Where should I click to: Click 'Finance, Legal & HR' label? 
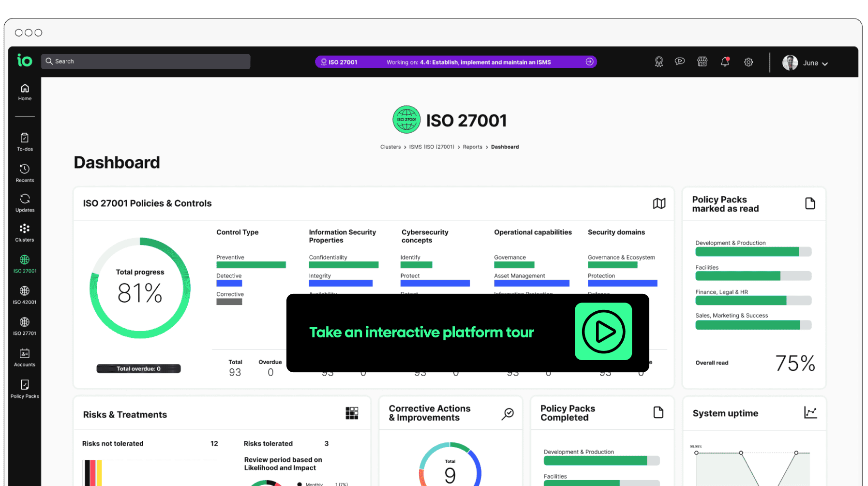pos(721,292)
